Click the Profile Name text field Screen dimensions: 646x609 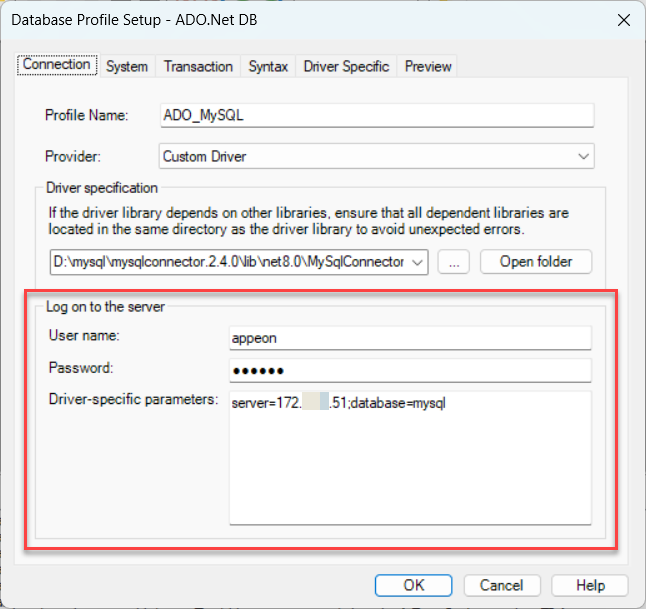point(377,115)
